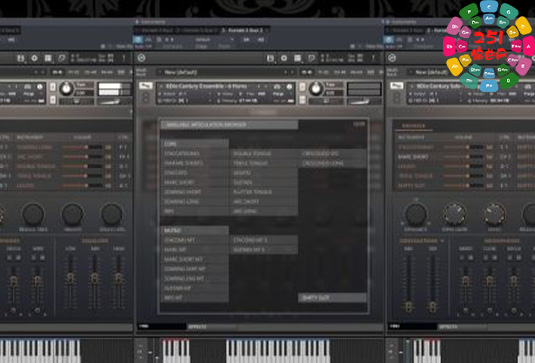
Task: Click the Kontakt logo in the right window
Action: [x=392, y=58]
